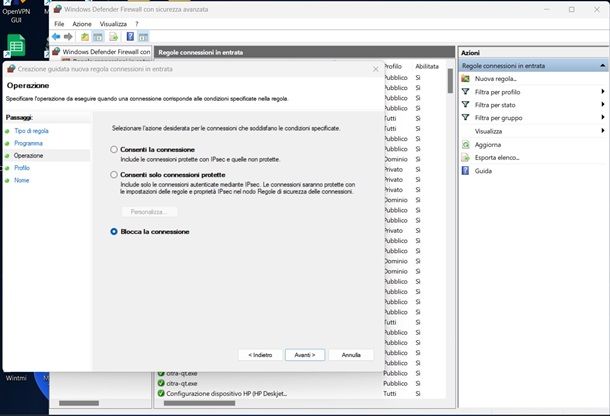Toggle the Show/Hide action pane toolbar icon
610x416 pixels.
pyautogui.click(x=143, y=37)
